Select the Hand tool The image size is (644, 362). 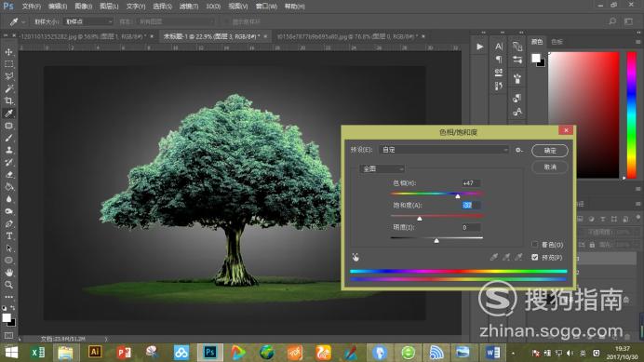click(8, 273)
